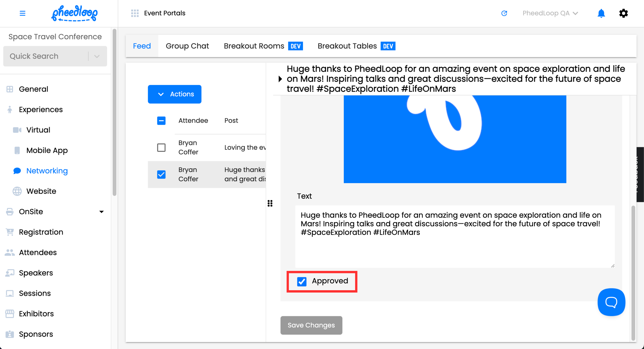Click the Experiences person icon

10,110
